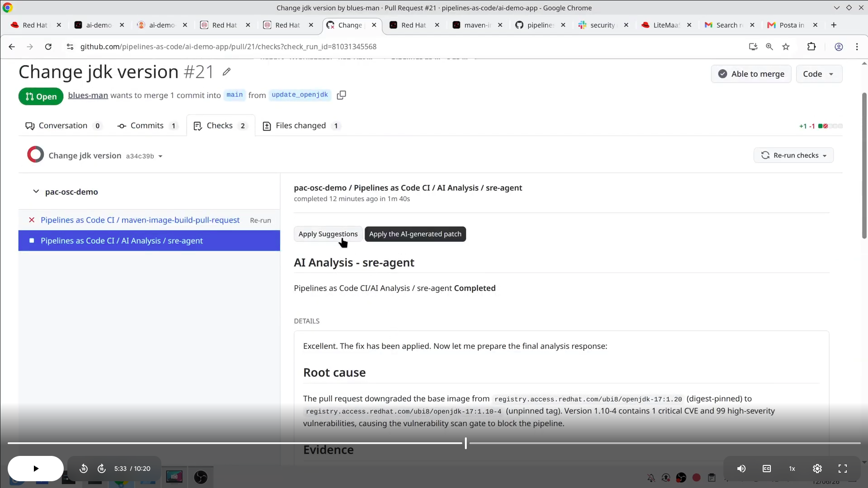The image size is (868, 488).
Task: Open the main branch link
Action: (x=235, y=95)
